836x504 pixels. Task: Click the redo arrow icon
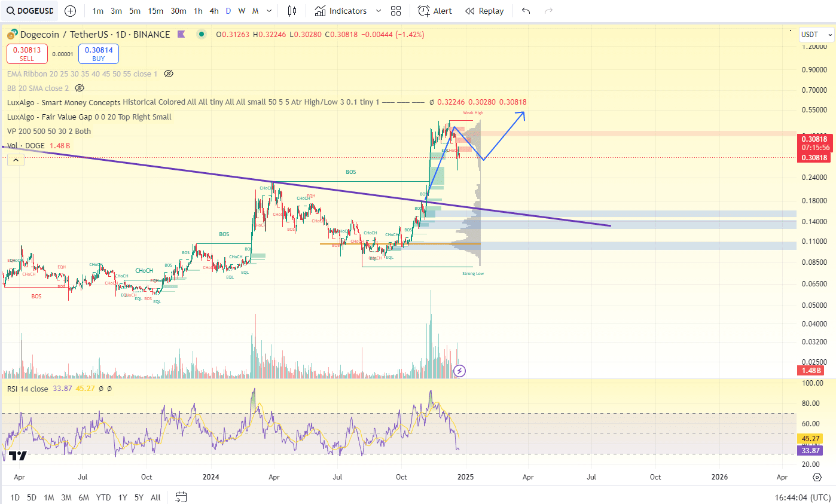[548, 11]
